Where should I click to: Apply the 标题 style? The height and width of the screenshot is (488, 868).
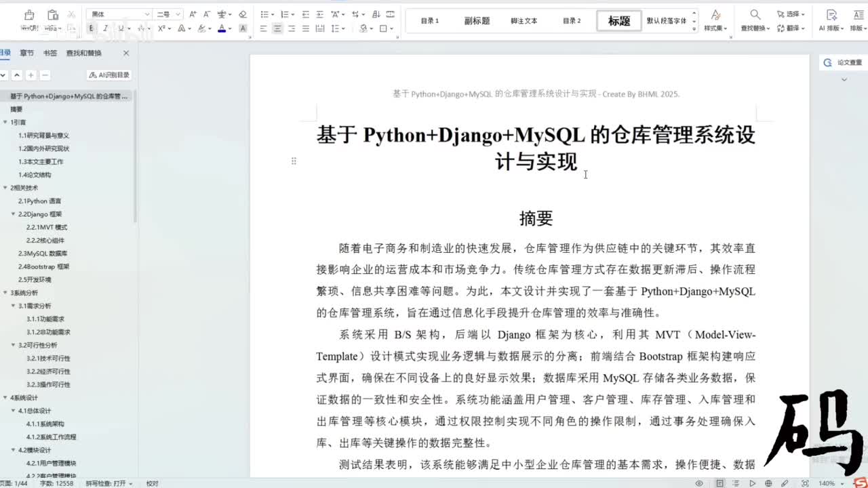tap(619, 21)
